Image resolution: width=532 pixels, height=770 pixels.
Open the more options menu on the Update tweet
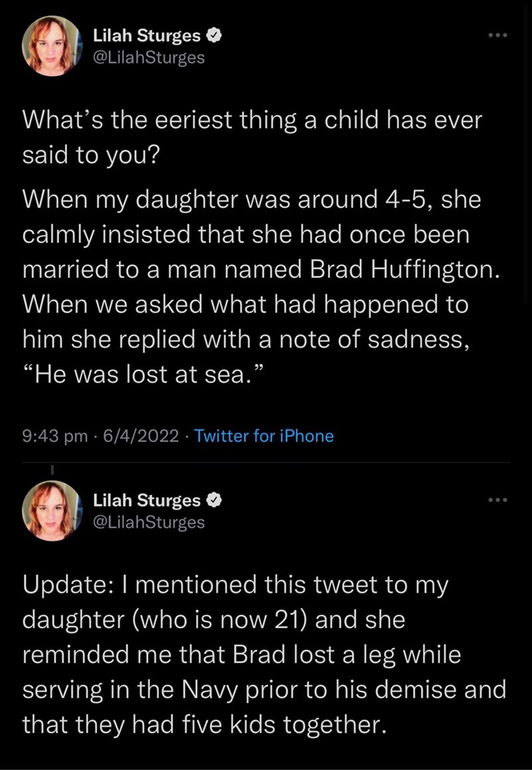click(x=496, y=499)
